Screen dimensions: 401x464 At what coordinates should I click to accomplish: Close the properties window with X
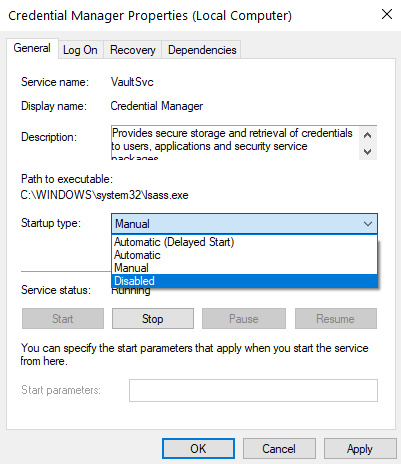387,14
